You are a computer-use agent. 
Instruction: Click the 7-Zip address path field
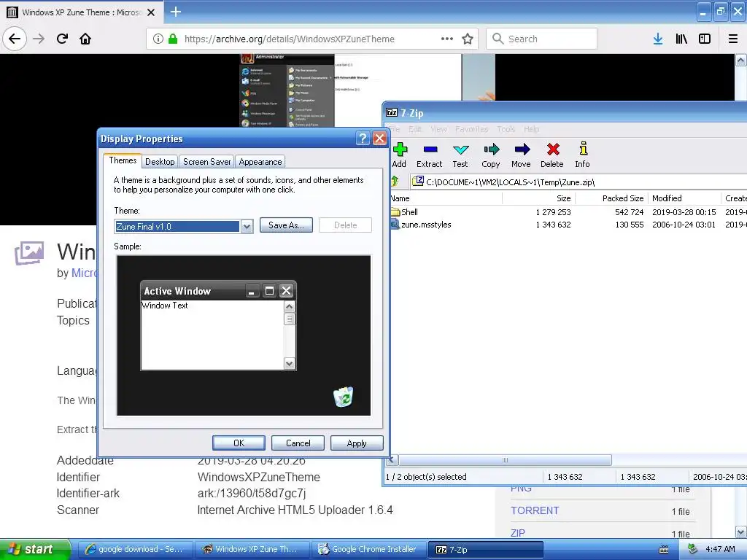578,182
